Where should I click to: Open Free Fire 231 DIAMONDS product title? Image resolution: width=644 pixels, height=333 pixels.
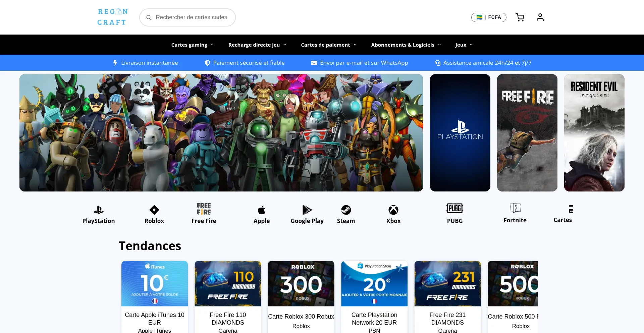coord(447,319)
